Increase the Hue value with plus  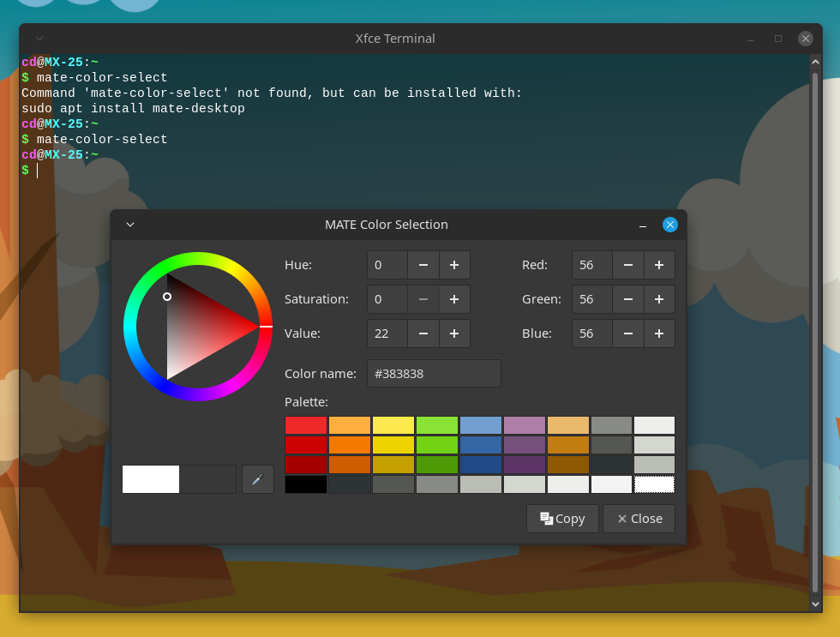[x=454, y=265]
